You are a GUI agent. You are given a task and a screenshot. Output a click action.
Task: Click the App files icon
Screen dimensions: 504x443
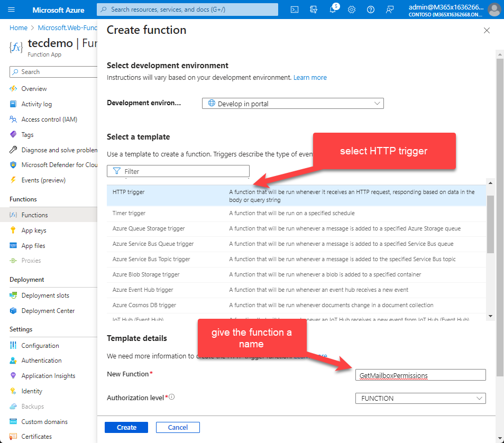pyautogui.click(x=13, y=245)
